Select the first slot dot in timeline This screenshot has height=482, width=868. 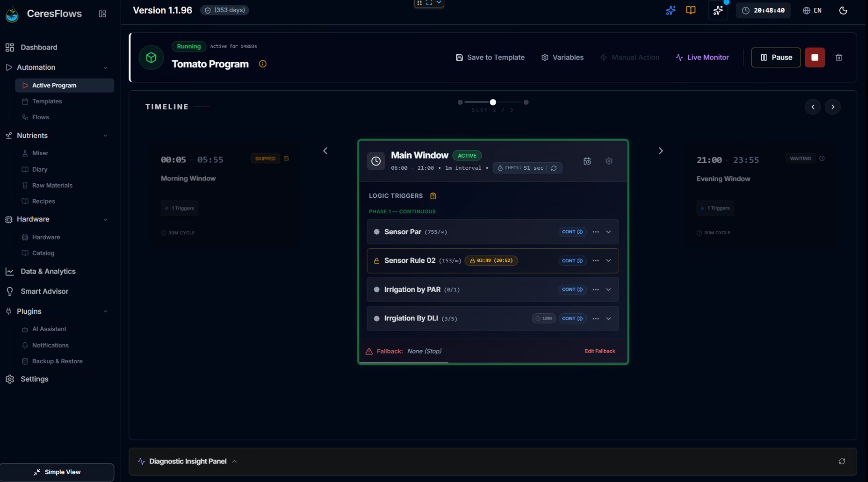[460, 102]
